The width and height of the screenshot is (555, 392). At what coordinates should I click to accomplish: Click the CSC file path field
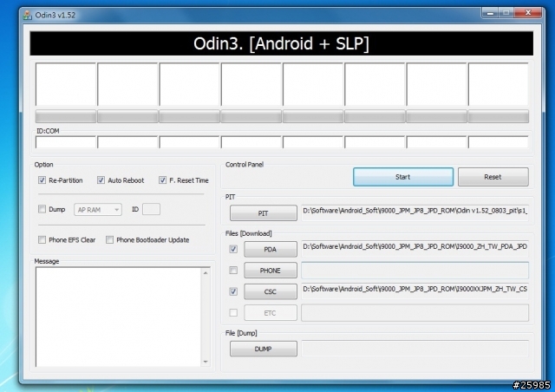[415, 291]
